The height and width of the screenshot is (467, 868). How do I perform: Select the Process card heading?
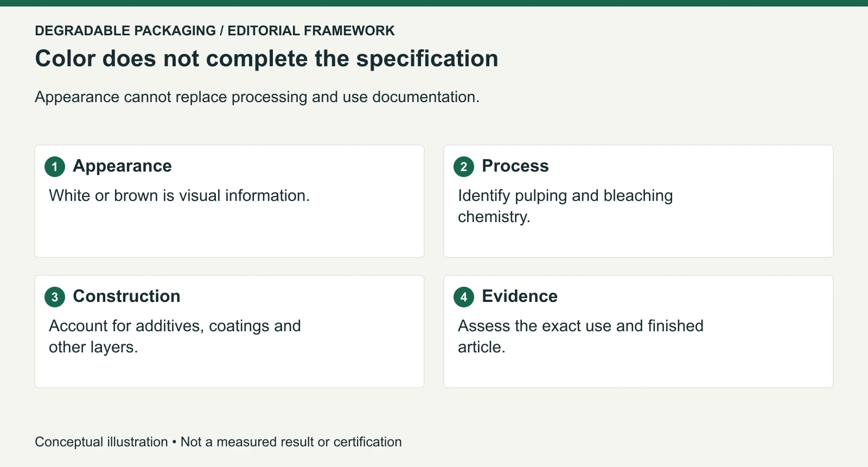point(515,166)
